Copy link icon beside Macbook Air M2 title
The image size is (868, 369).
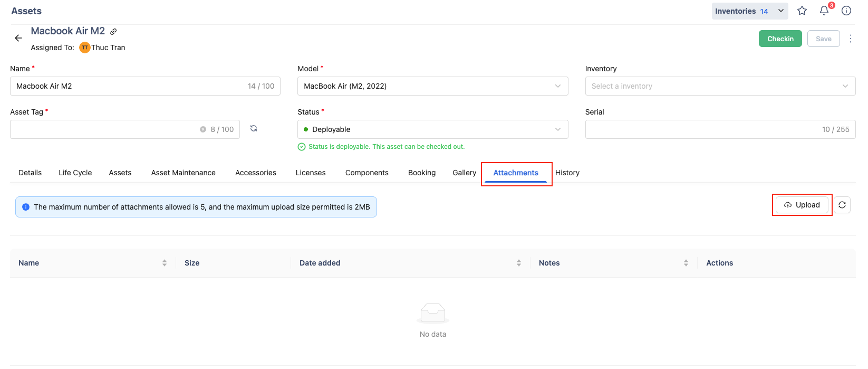point(113,32)
